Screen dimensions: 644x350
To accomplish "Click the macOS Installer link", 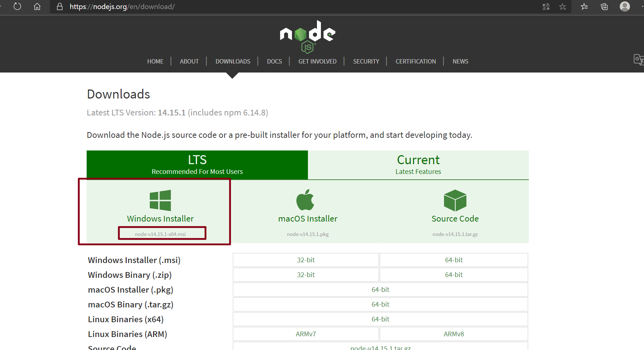I will [308, 219].
